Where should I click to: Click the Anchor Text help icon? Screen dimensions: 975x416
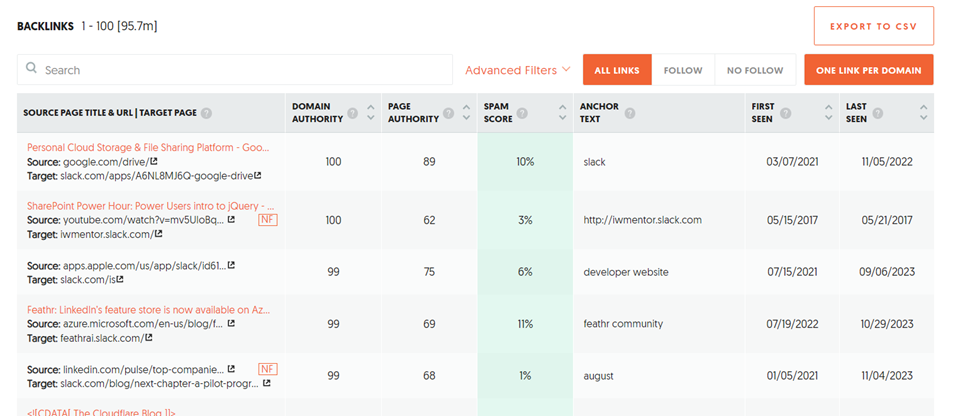pyautogui.click(x=629, y=113)
